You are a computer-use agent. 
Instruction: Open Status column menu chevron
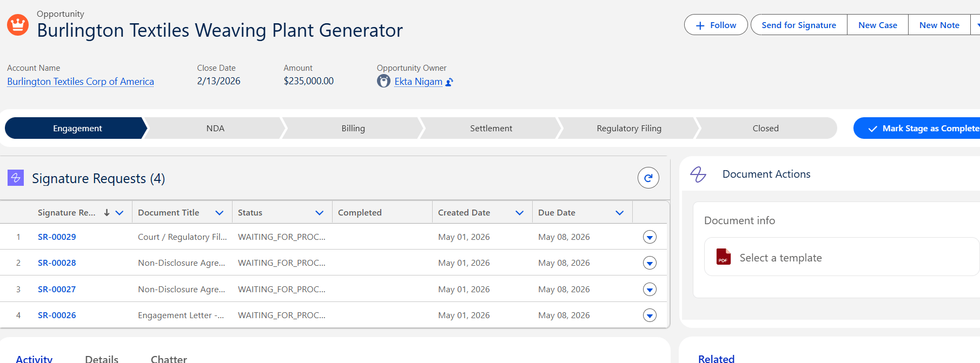tap(320, 213)
